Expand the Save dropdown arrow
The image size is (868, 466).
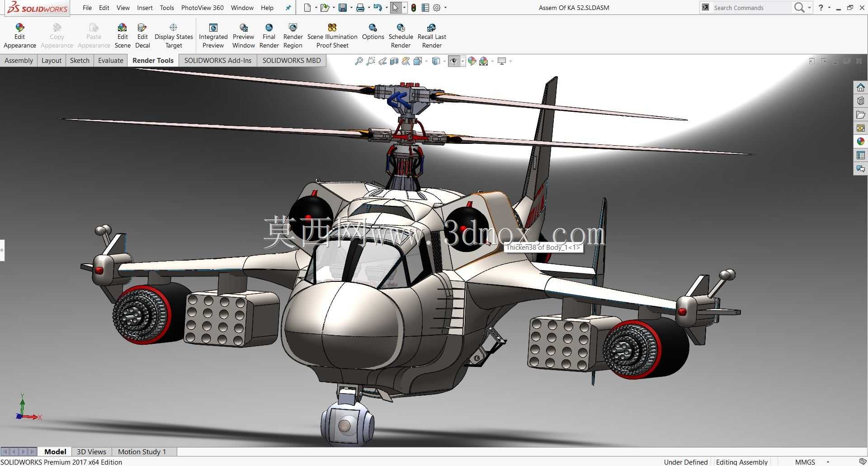(351, 8)
